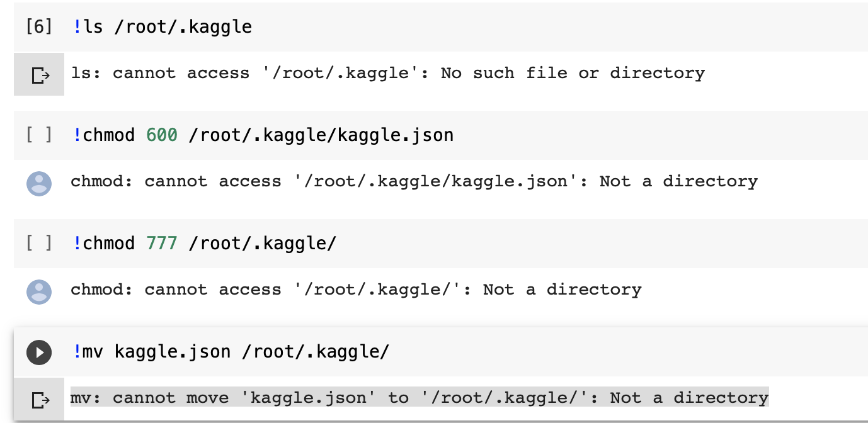Click the user avatar beside chmod 777 output
868x423 pixels.
(x=39, y=291)
